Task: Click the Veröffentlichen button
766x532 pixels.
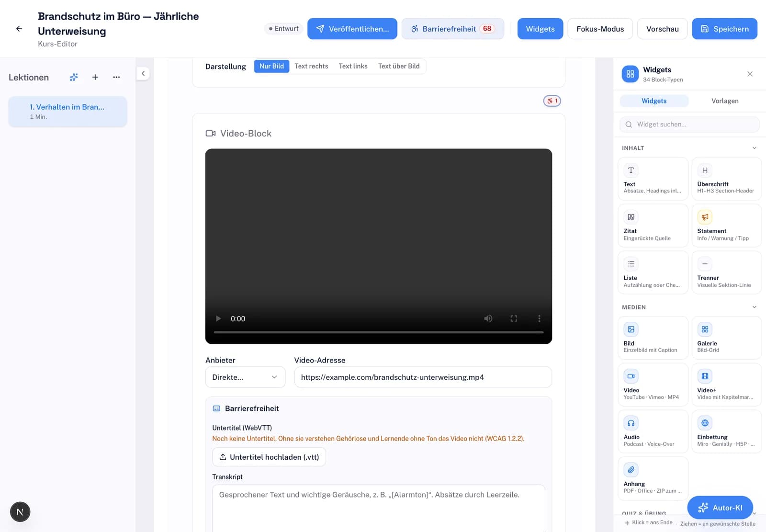Action: click(352, 29)
